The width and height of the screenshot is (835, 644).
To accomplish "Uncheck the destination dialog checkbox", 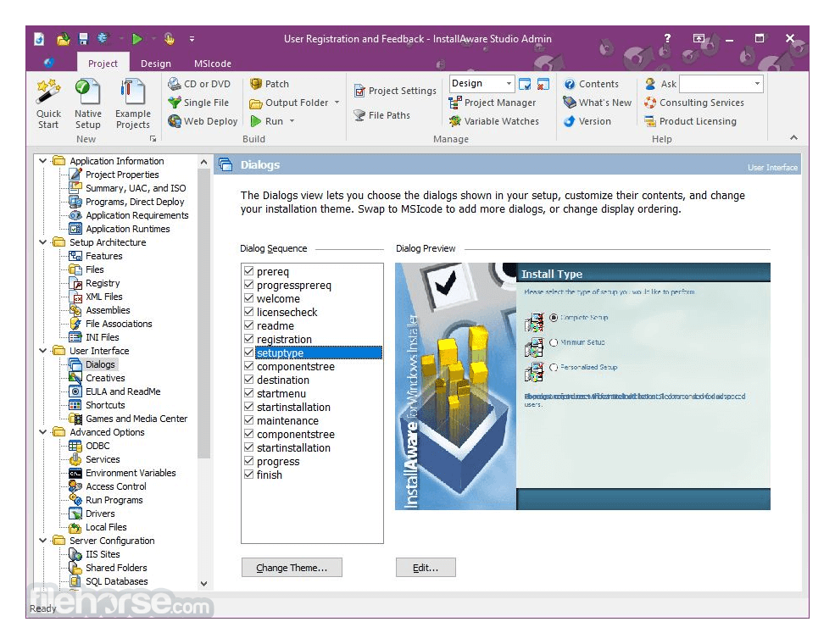I will pyautogui.click(x=248, y=380).
